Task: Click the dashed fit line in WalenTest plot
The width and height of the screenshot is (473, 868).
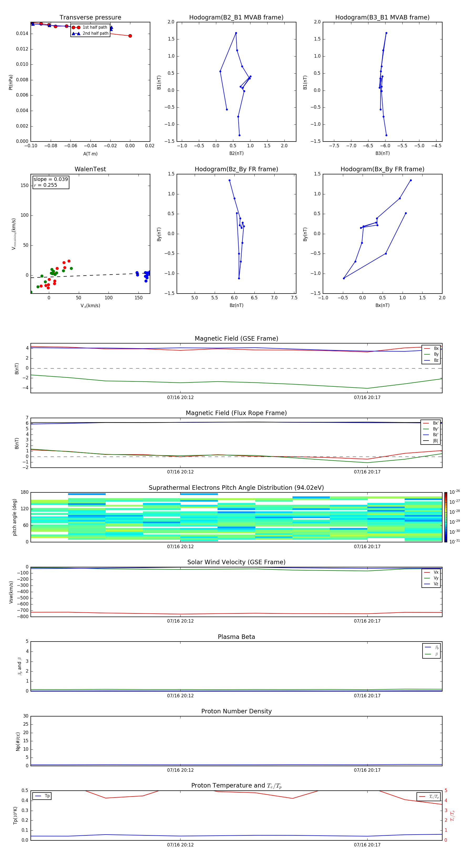Action: coord(90,275)
